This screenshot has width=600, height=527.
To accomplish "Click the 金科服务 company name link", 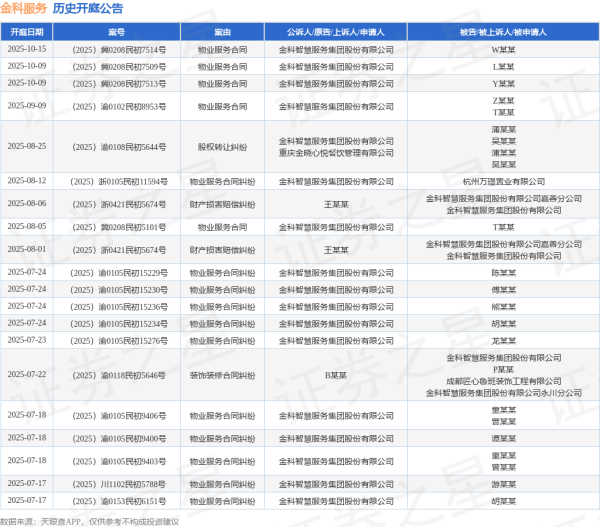I will point(24,8).
